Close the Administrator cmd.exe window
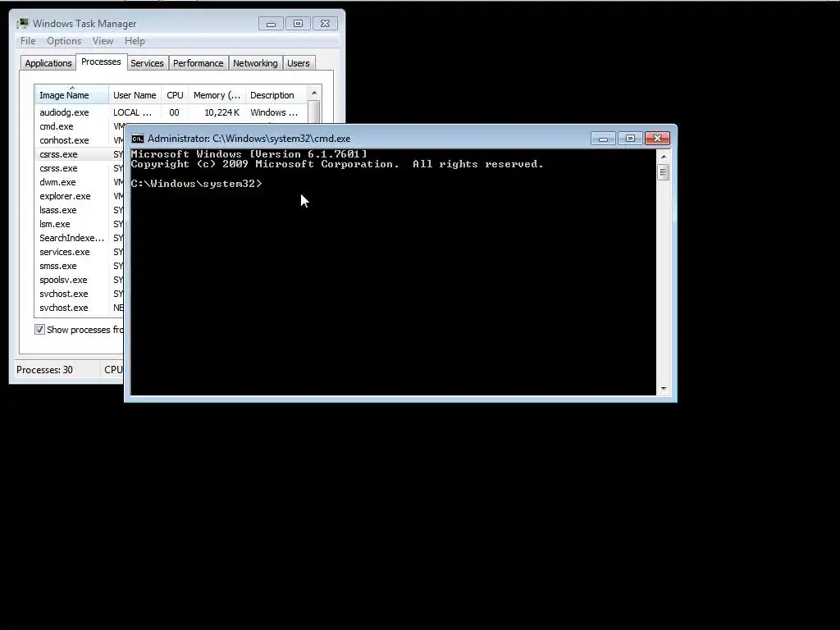The height and width of the screenshot is (630, 840). pos(657,139)
